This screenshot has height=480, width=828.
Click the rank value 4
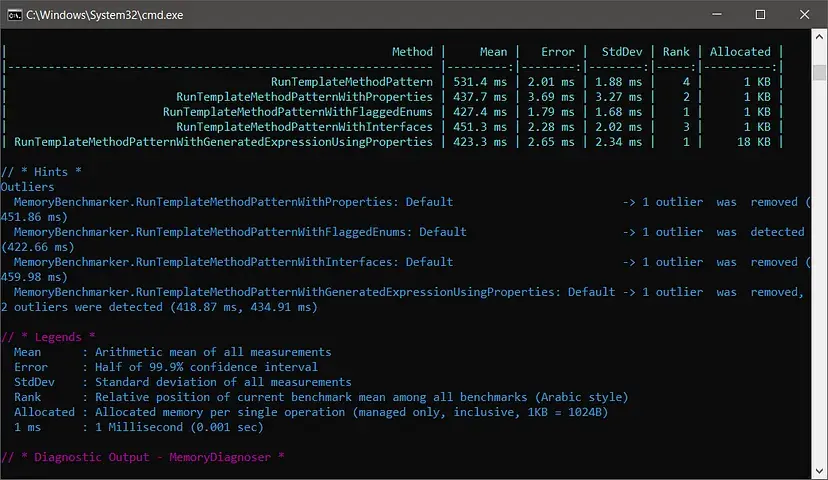(686, 82)
